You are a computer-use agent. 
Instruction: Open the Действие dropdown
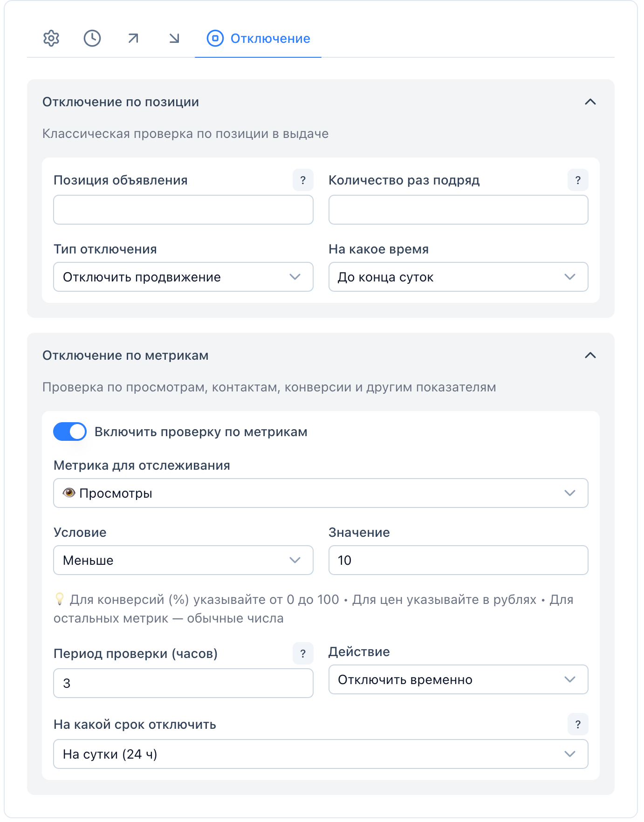point(458,680)
